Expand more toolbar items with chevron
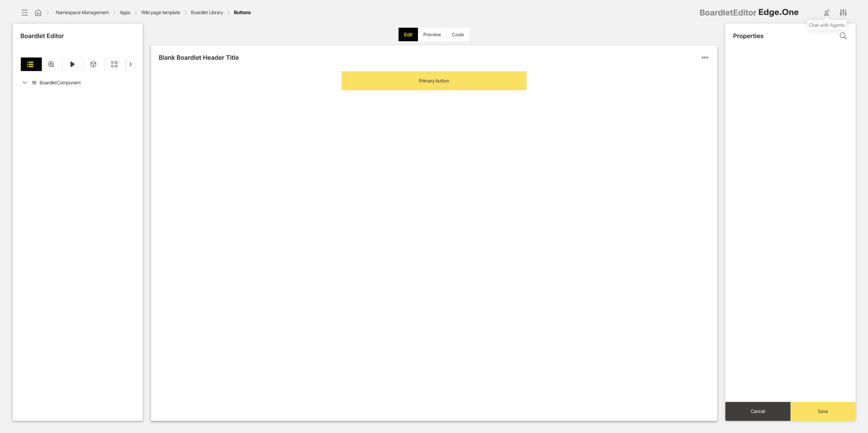The width and height of the screenshot is (868, 433). (131, 64)
